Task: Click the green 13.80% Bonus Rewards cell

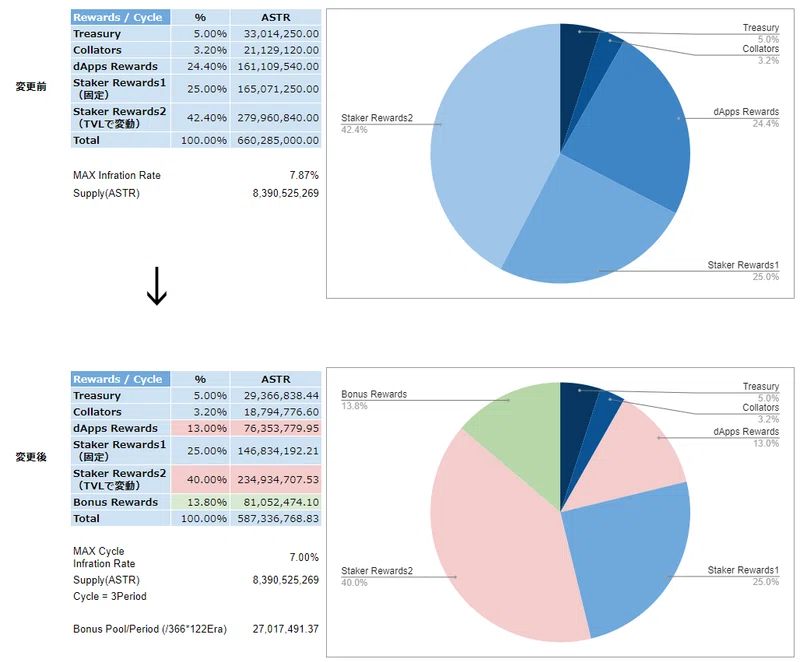Action: (x=201, y=502)
